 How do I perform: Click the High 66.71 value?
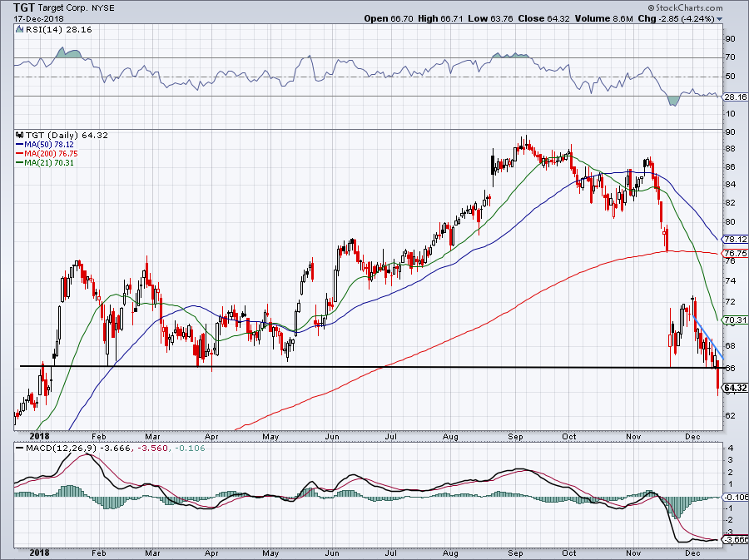coord(439,18)
